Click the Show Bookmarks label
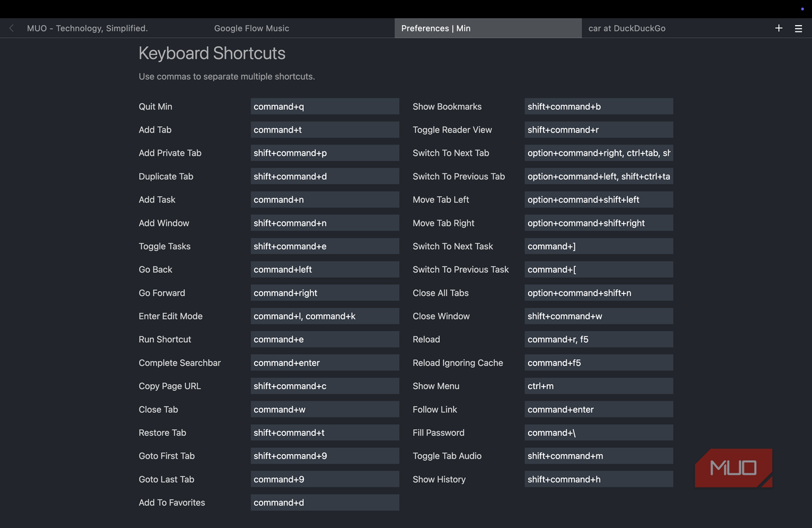812x528 pixels. (447, 106)
